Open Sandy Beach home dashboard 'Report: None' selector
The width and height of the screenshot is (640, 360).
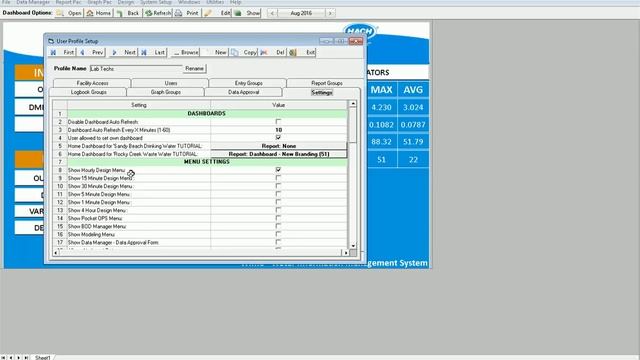279,146
